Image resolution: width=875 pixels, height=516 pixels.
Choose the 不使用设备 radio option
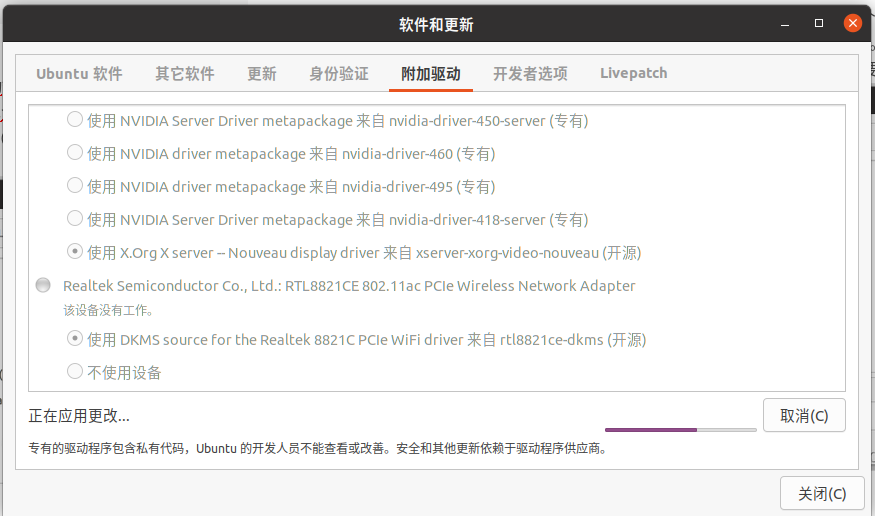click(x=75, y=371)
